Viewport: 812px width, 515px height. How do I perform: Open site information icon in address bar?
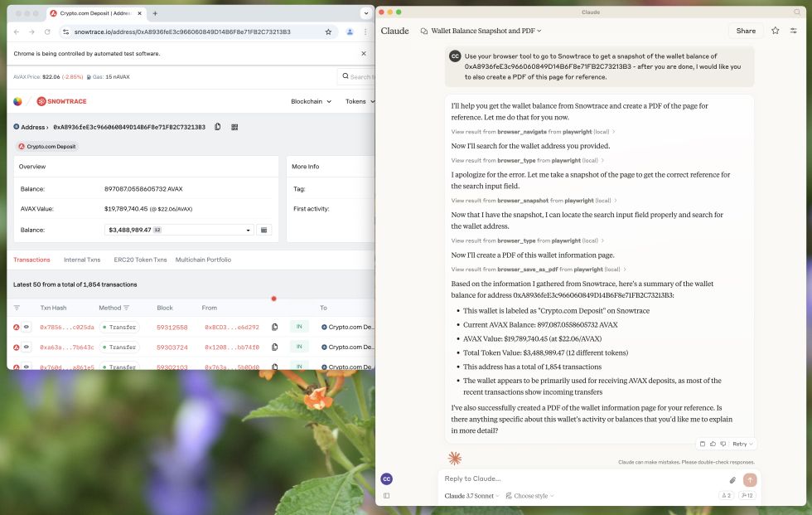coord(65,32)
